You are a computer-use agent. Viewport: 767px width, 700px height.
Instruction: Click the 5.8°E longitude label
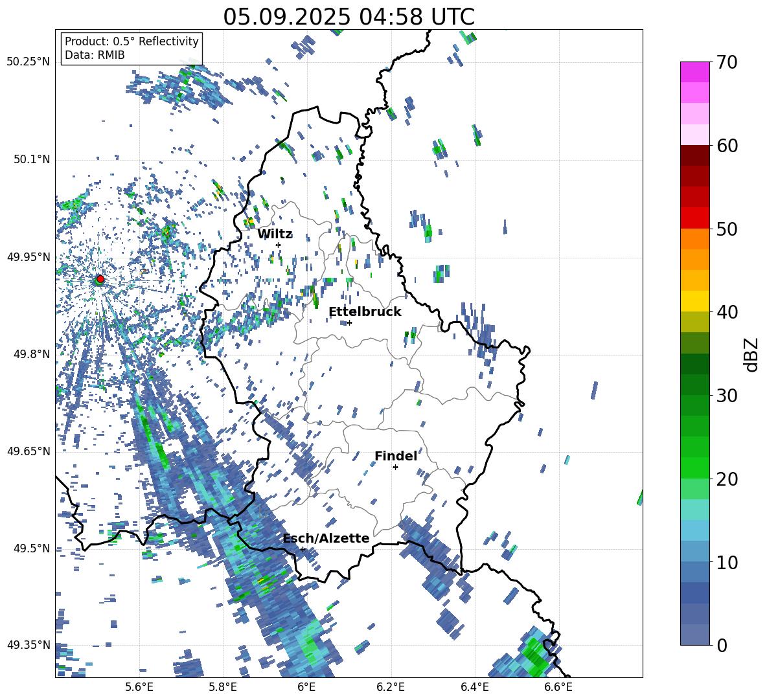[223, 687]
